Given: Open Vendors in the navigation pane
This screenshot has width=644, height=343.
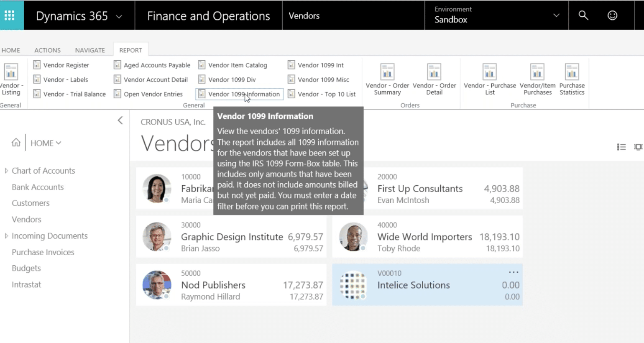Looking at the screenshot, I should [26, 219].
